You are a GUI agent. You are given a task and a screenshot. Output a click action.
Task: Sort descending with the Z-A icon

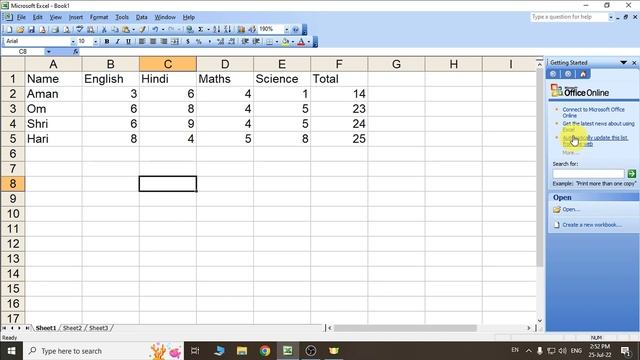pos(227,29)
